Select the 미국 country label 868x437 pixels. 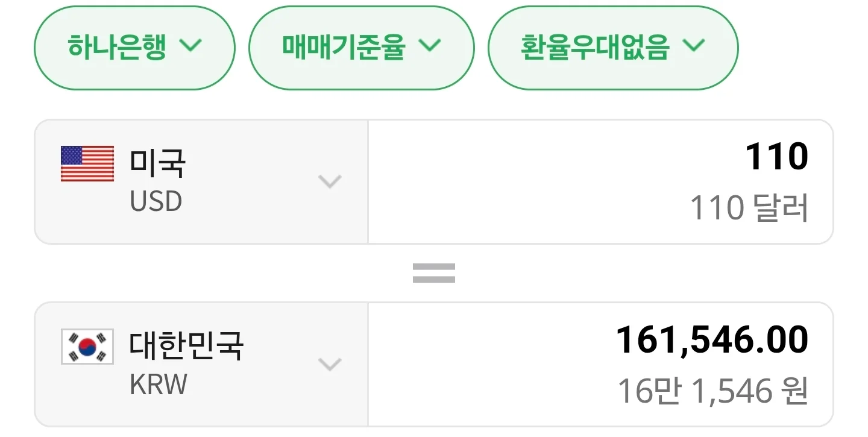(158, 163)
